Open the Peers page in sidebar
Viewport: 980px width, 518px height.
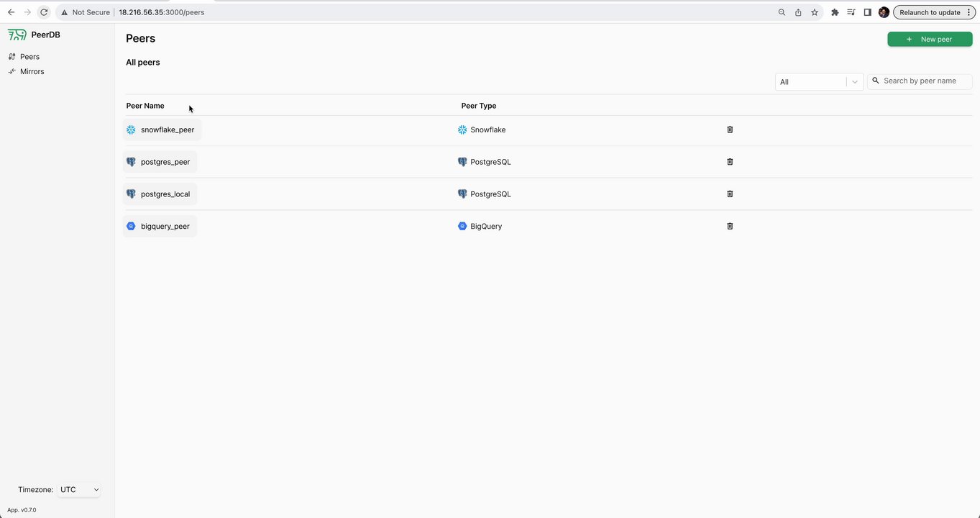click(x=29, y=57)
